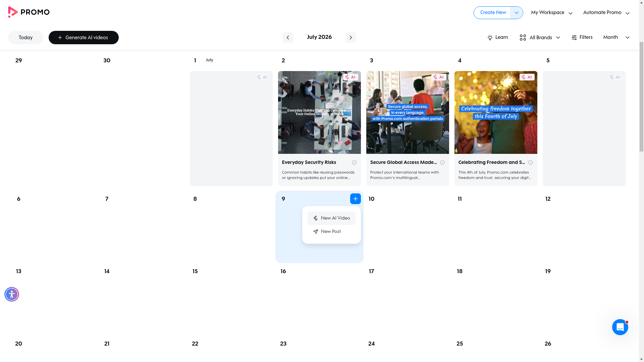Choose New Post from the popup
The height and width of the screenshot is (362, 644).
click(331, 232)
